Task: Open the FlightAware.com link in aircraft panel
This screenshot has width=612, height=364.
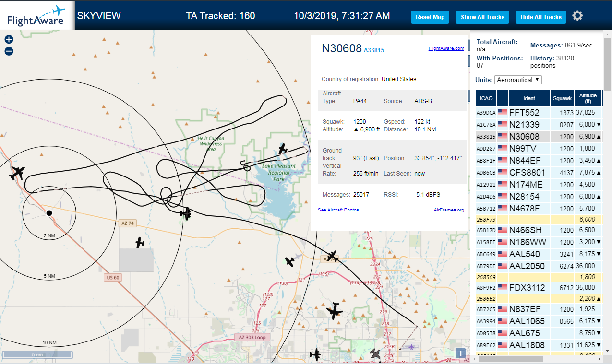Action: [x=446, y=48]
